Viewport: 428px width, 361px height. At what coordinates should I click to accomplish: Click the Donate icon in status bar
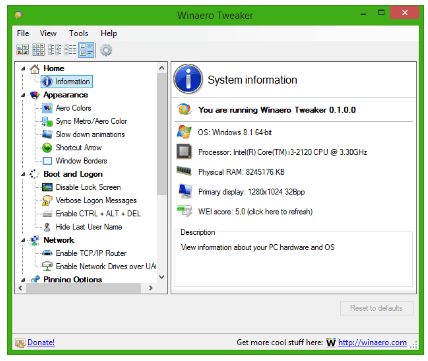20,343
